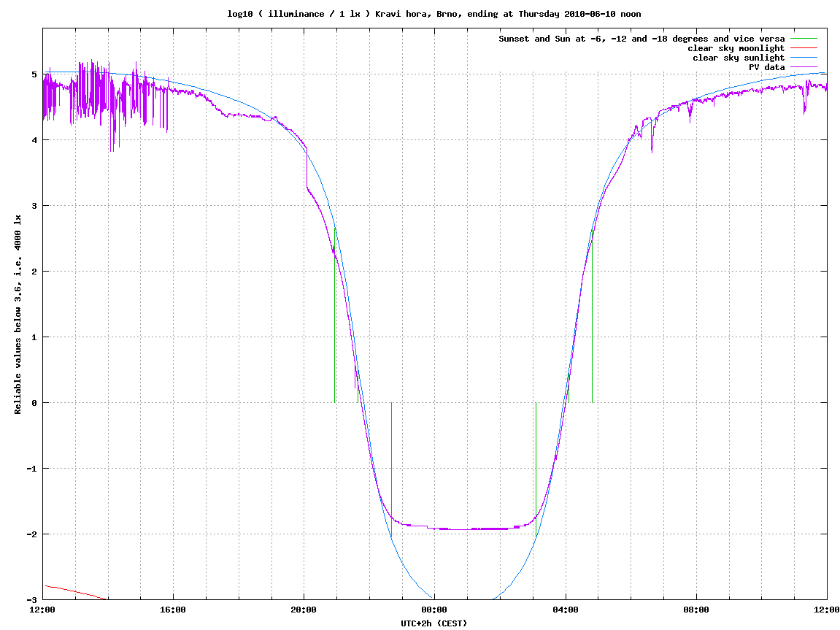Image resolution: width=840 pixels, height=630 pixels.
Task: Click the chart title mentioning Kravi hora, Brno
Action: 434,14
